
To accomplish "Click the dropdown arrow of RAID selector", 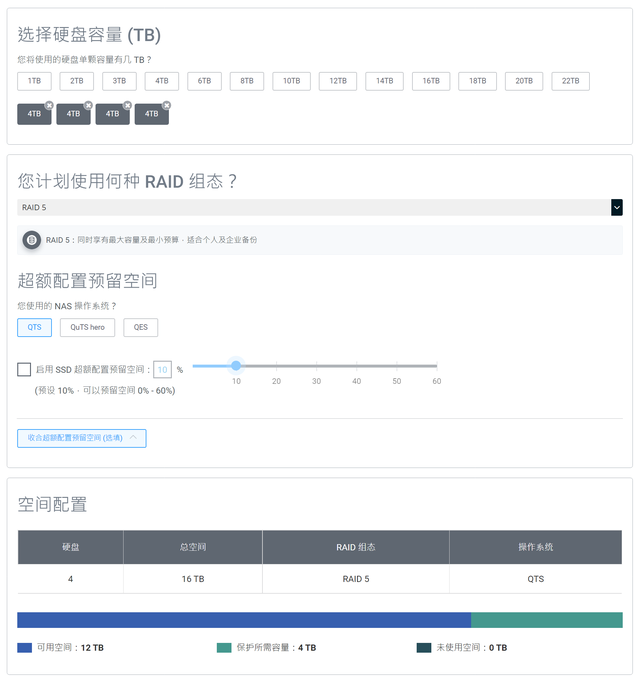I will (x=617, y=207).
